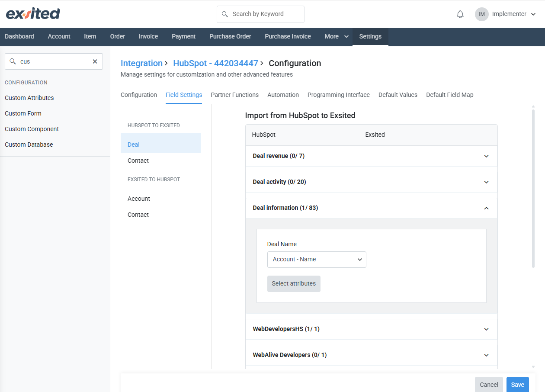Click the field settings vertical scrollbar
Viewport: 545px width, 392px height.
pos(533,188)
